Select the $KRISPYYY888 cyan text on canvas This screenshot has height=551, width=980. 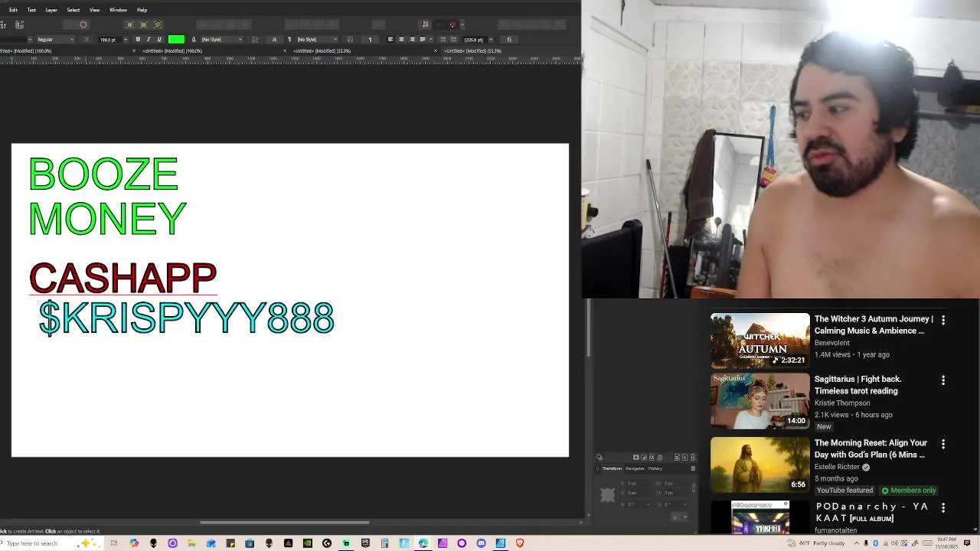186,318
